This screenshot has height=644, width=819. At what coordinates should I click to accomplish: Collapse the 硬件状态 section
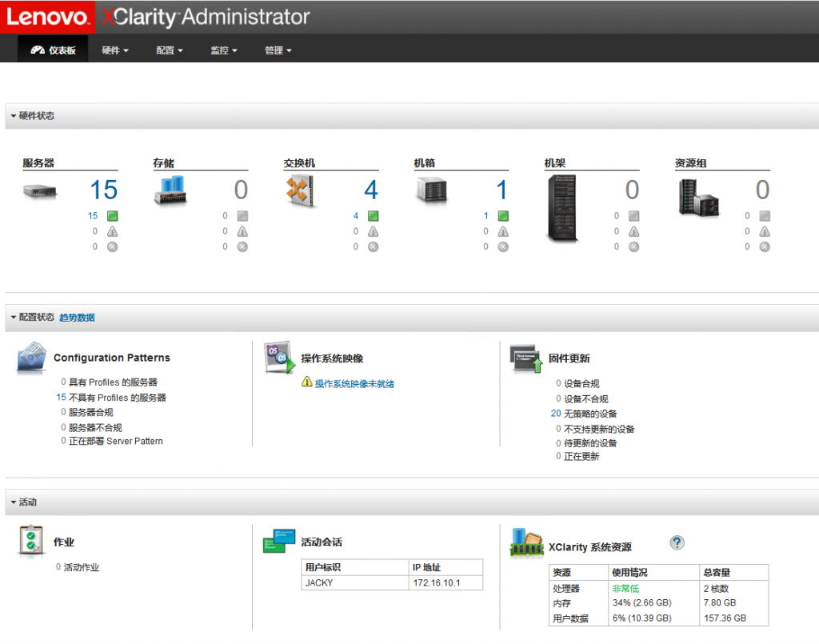[14, 115]
